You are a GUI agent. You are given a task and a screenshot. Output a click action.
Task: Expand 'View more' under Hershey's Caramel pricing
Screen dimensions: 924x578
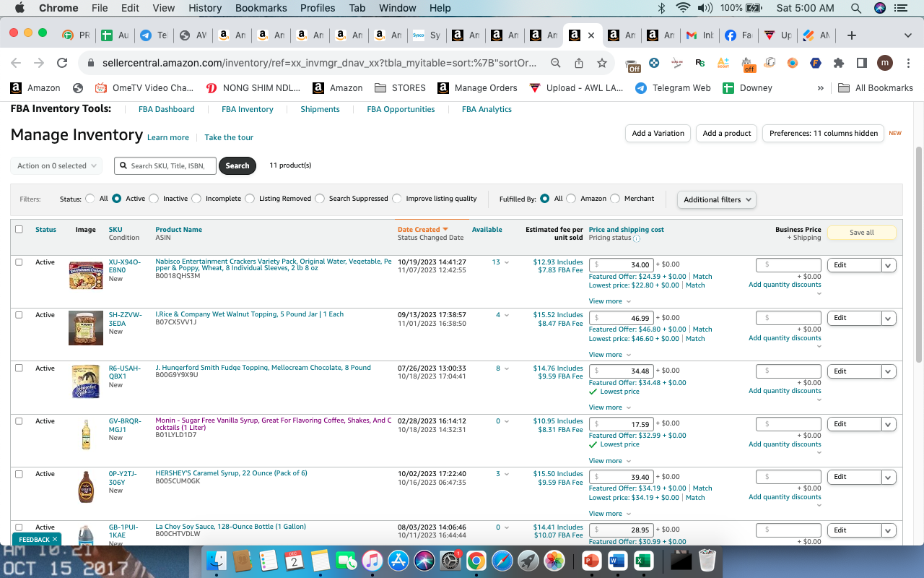[x=610, y=514]
